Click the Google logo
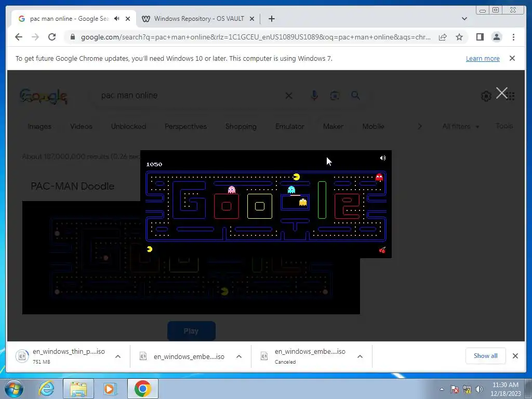 (43, 96)
